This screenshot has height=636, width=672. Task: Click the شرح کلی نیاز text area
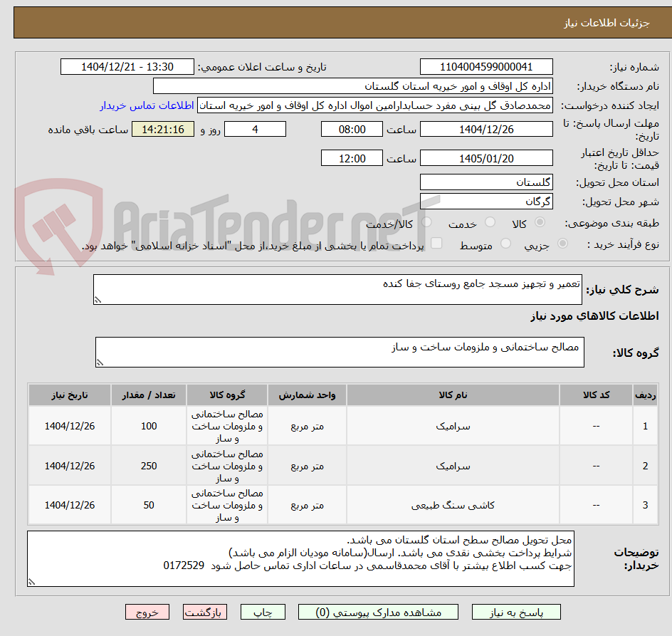point(337,290)
